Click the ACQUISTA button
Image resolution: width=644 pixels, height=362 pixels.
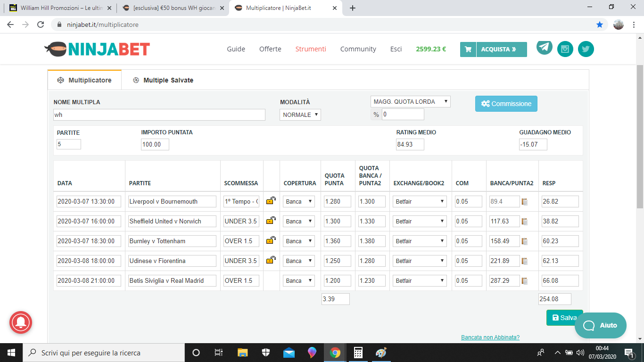point(494,49)
